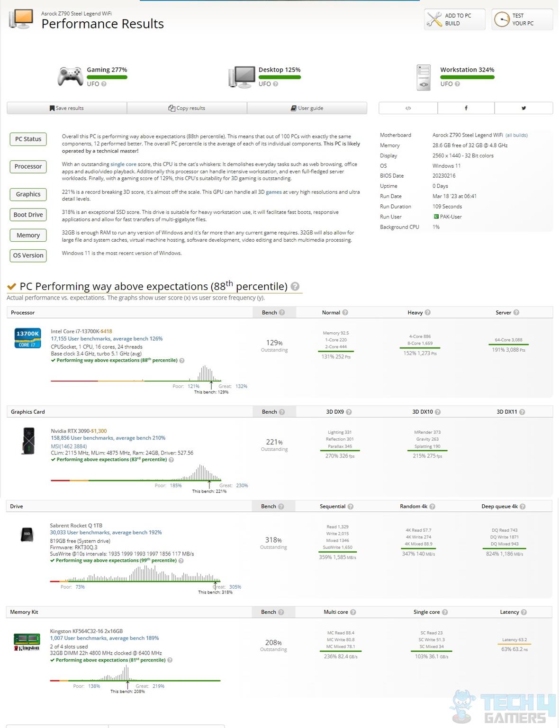Click Copy results button

[x=187, y=108]
